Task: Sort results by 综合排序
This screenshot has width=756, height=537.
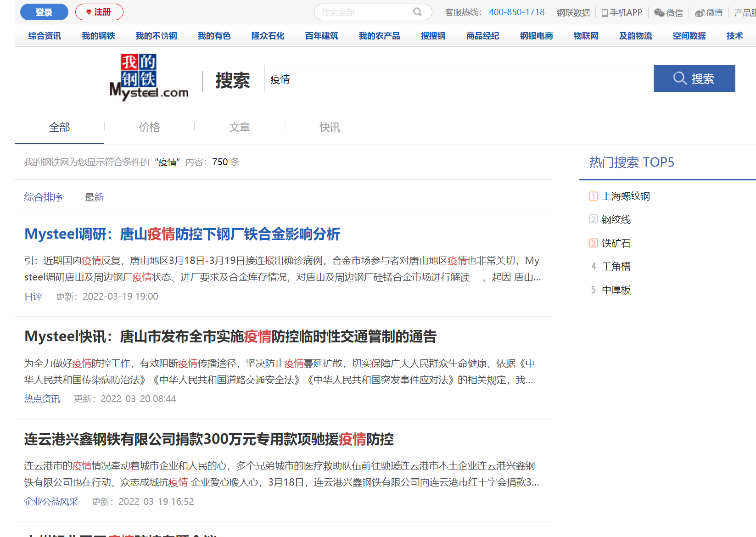Action: click(x=43, y=197)
